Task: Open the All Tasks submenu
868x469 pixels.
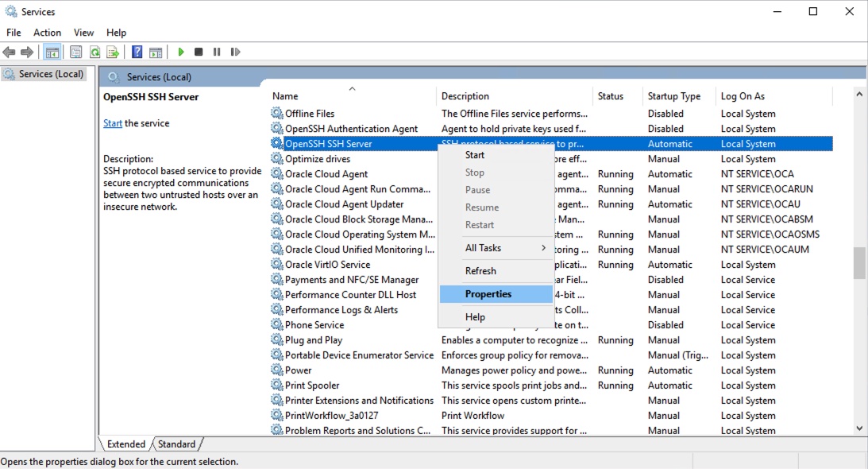Action: click(488, 247)
